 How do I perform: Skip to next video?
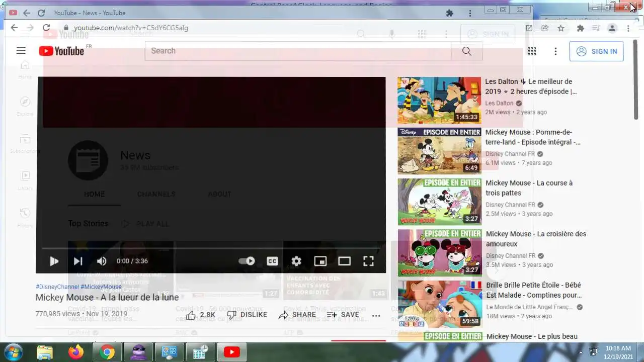pyautogui.click(x=78, y=261)
